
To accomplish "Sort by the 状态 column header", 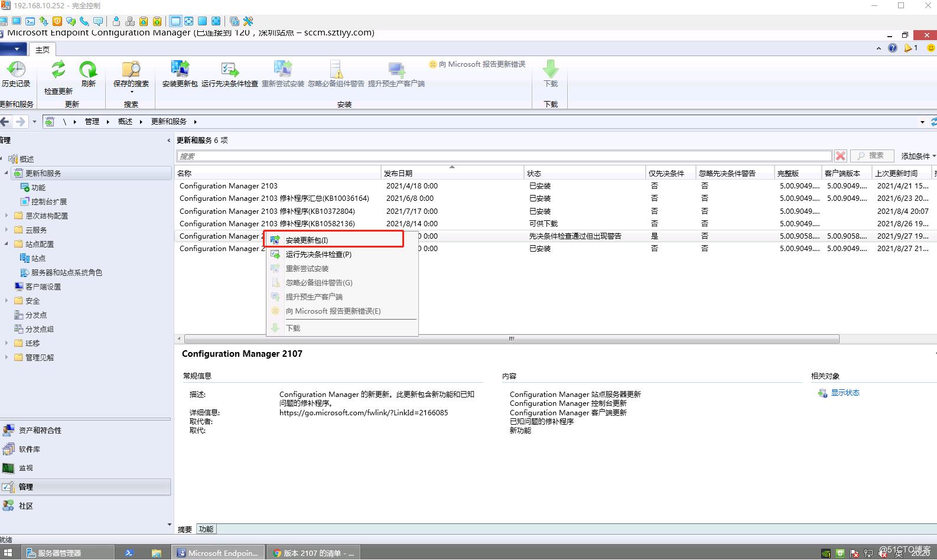I will [585, 173].
